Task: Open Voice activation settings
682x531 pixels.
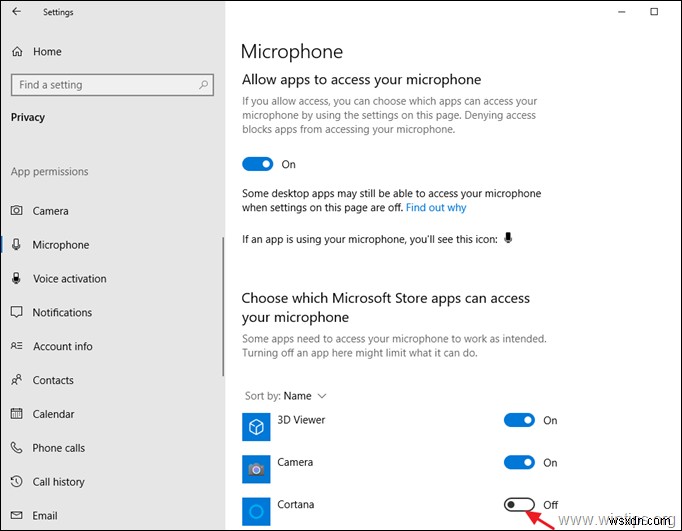Action: 70,279
